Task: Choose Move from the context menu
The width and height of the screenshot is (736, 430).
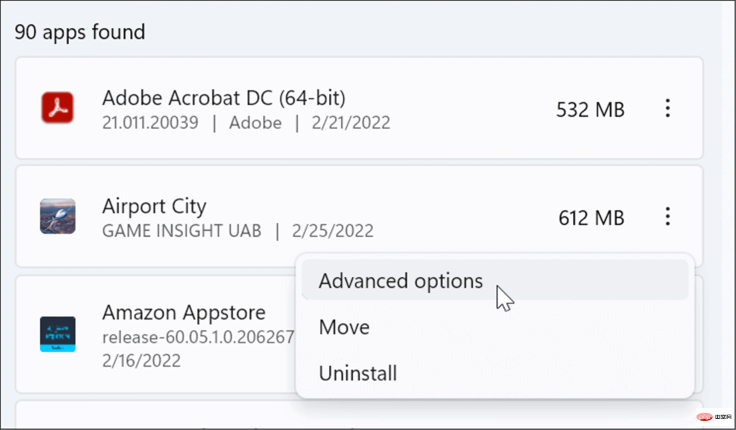Action: tap(495, 327)
